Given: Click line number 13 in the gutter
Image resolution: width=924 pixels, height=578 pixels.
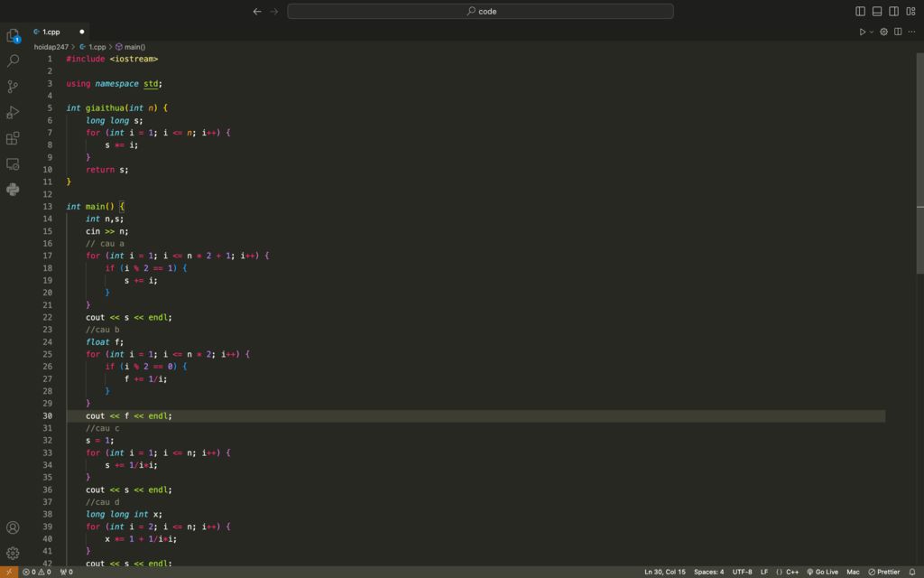Looking at the screenshot, I should point(47,207).
